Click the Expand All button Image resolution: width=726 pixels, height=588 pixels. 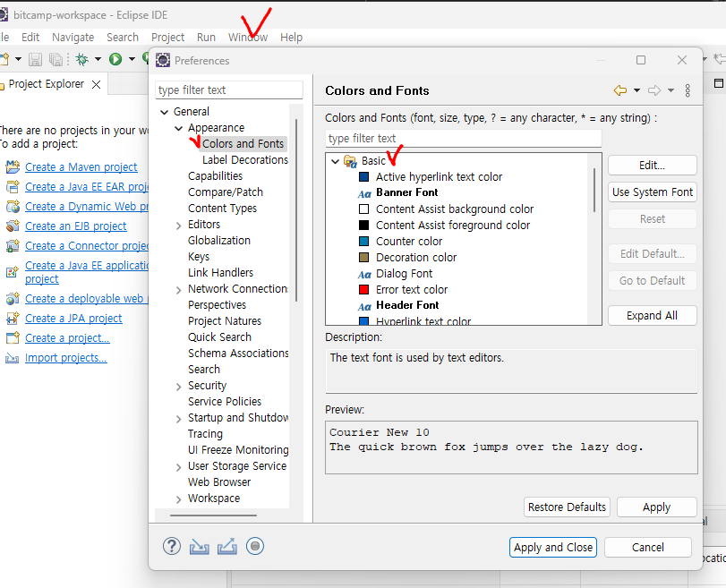(x=652, y=316)
